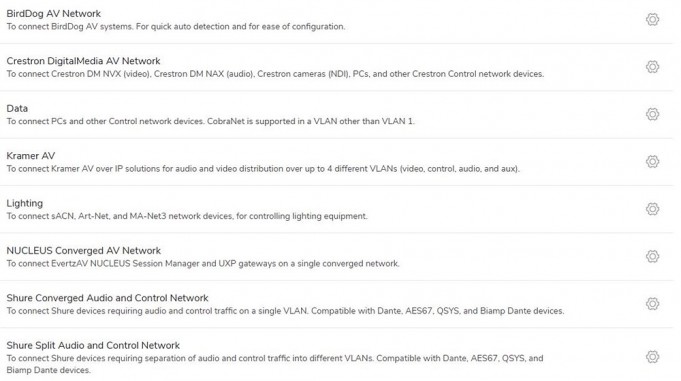Select Crestron DigitalMedia AV Network profile title
The height and width of the screenshot is (381, 681).
point(83,61)
